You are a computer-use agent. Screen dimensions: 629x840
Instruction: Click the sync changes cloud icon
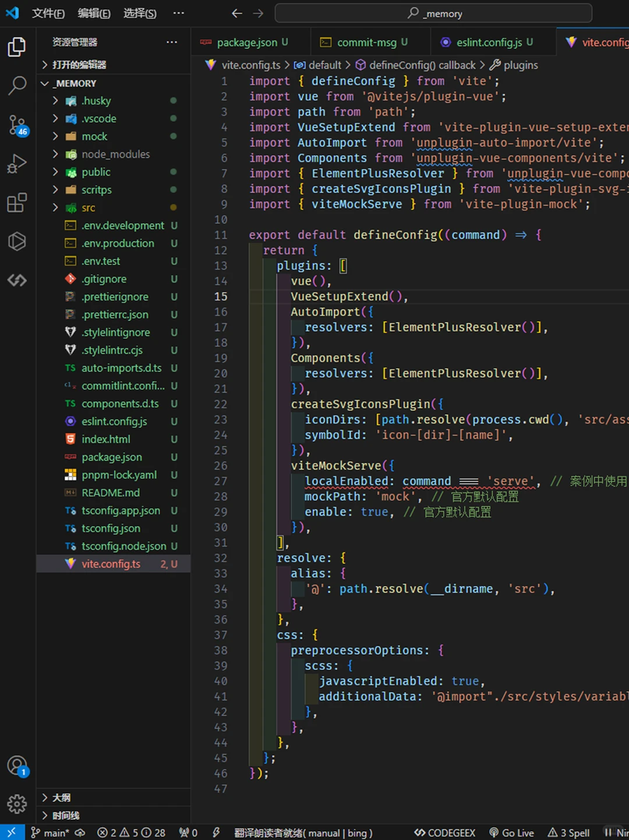point(80,832)
